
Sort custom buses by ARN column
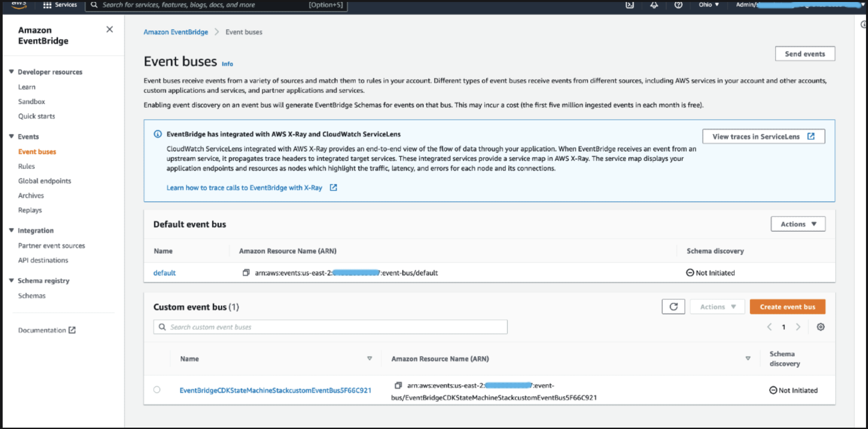(748, 358)
